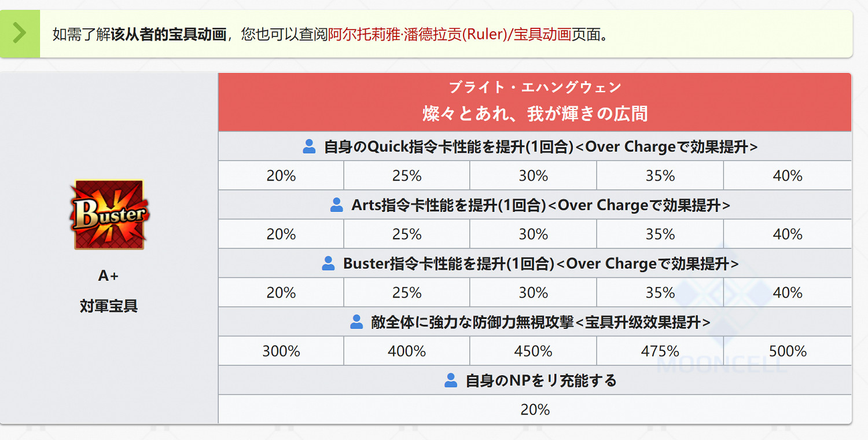Select the 500% damage value cell
This screenshot has width=868, height=440.
[787, 351]
